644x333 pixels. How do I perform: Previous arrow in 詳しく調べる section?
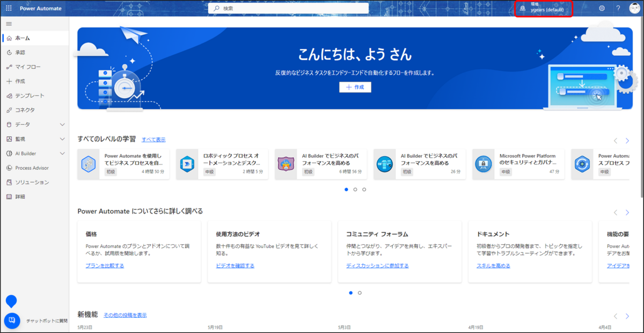pos(616,213)
